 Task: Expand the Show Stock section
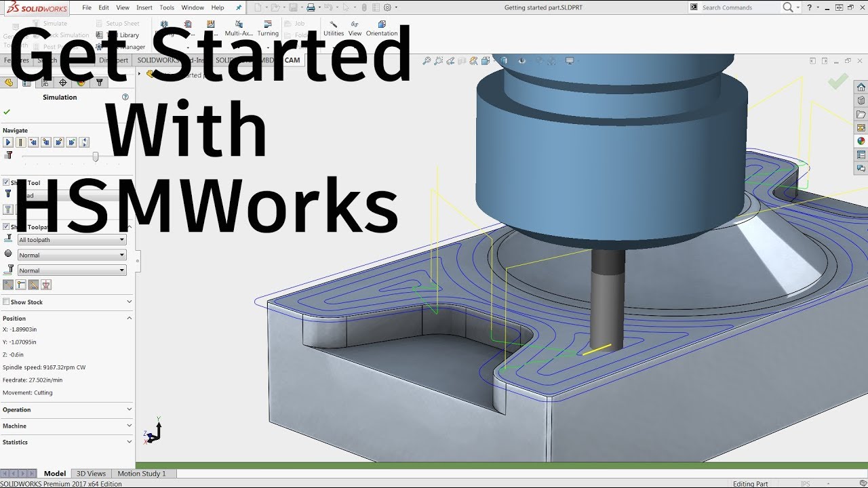coord(130,302)
